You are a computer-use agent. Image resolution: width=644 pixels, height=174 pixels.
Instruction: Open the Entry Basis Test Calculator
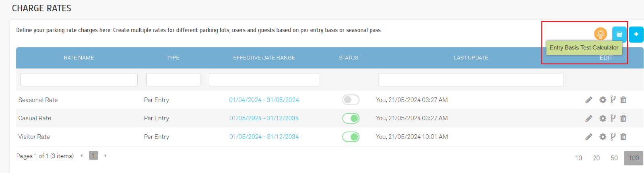coord(619,34)
